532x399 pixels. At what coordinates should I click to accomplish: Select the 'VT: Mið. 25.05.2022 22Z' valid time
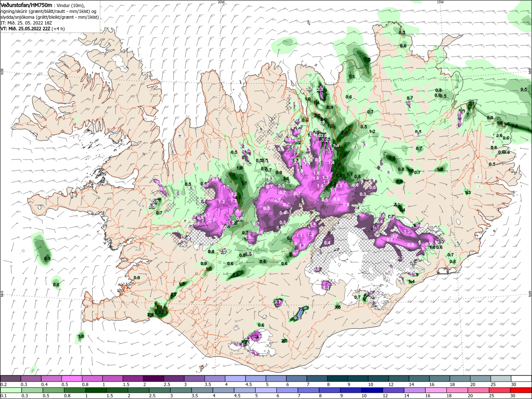25,29
